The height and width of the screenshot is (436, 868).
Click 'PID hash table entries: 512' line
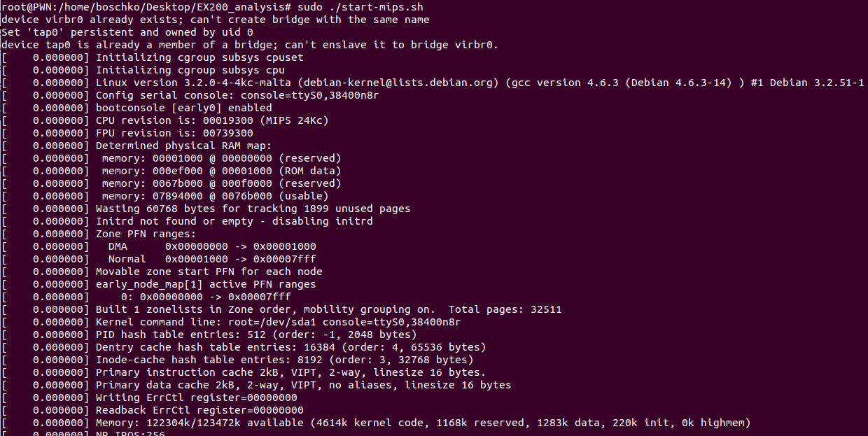256,335
